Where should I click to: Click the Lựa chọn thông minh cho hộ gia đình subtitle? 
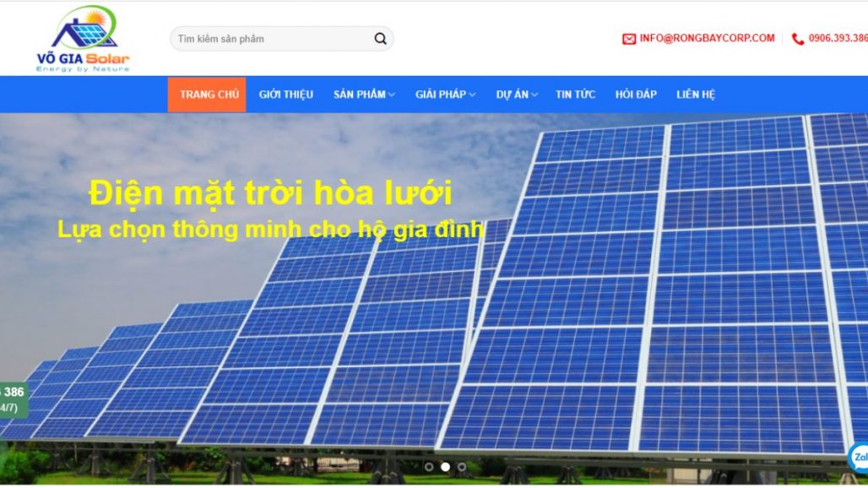[x=271, y=230]
